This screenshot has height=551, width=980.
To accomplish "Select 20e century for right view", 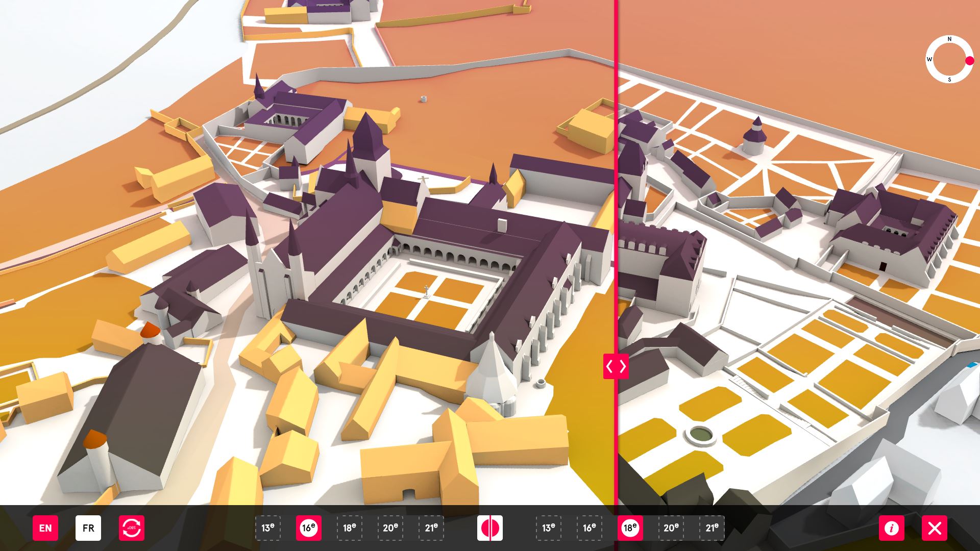I will coord(671,528).
